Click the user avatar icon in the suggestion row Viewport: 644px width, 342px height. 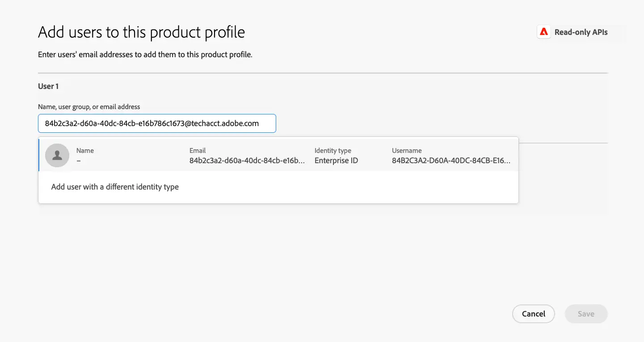tap(57, 156)
